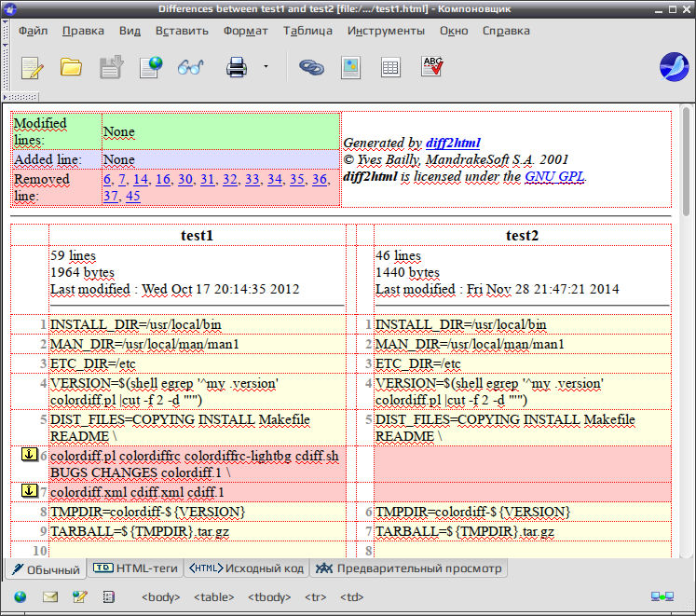Click the Browse glasses preview icon
The height and width of the screenshot is (616, 696).
click(190, 67)
